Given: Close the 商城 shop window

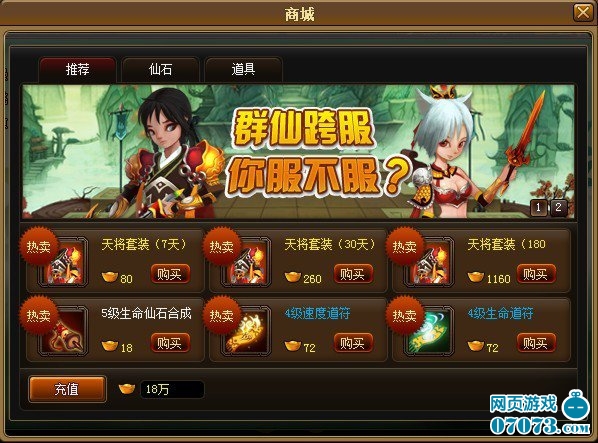Looking at the screenshot, I should click(583, 13).
